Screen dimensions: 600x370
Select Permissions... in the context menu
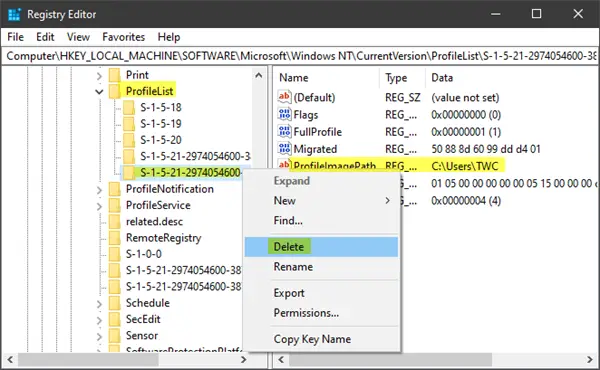click(306, 313)
